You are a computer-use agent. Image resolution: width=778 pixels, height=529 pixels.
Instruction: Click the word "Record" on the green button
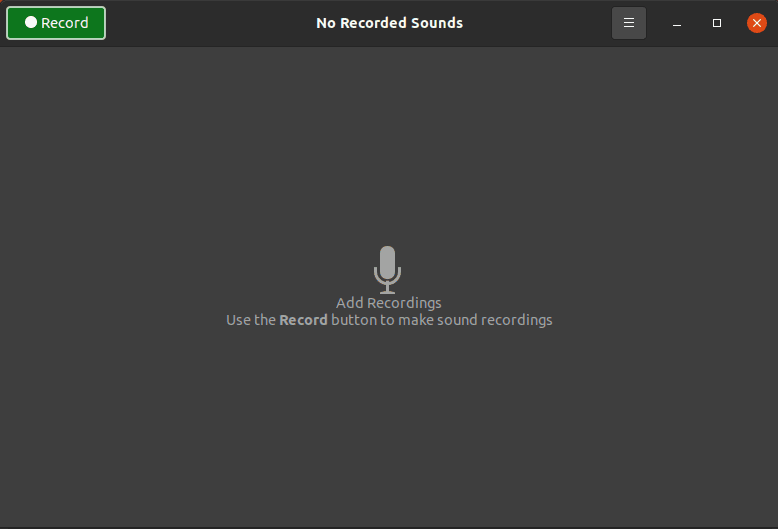(65, 22)
